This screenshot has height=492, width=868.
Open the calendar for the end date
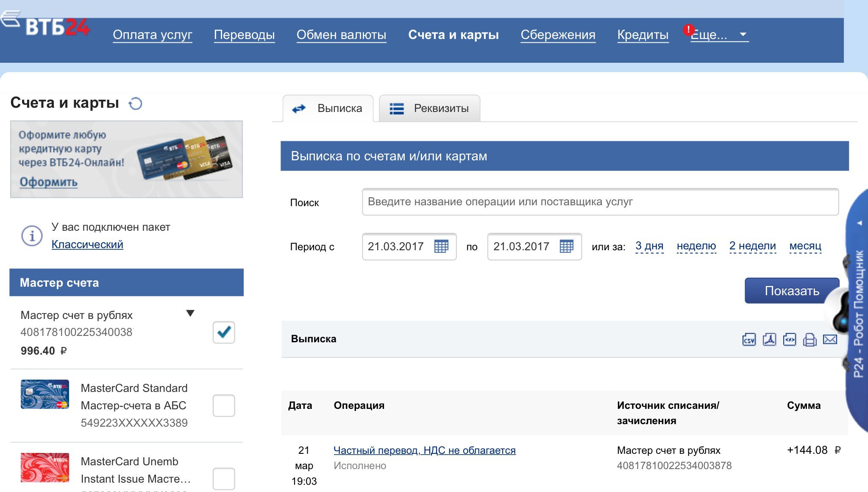coord(567,246)
